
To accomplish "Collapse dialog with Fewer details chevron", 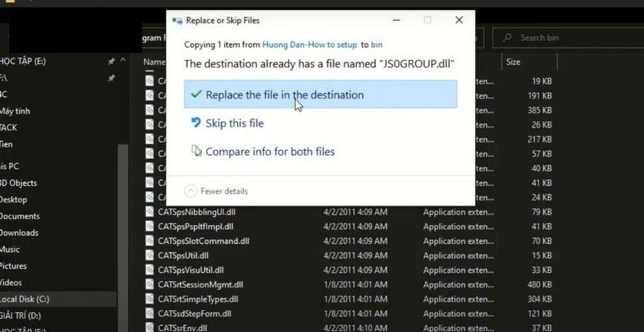I will (x=191, y=191).
